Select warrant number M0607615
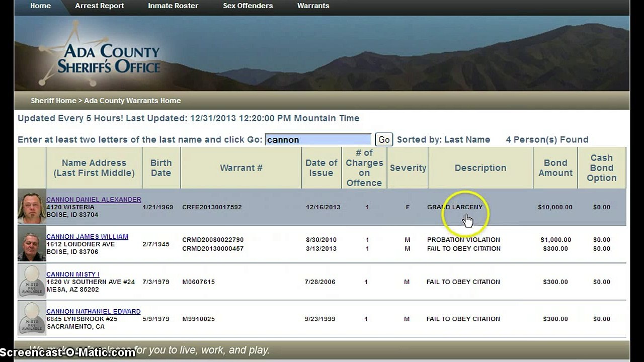The image size is (644, 362). (x=198, y=282)
